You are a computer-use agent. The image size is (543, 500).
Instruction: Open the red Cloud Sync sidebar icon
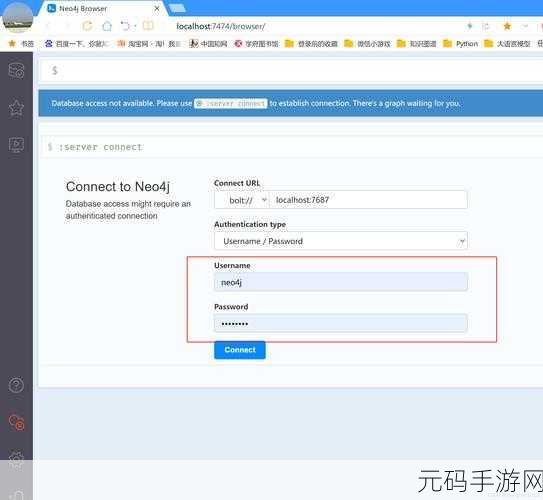click(16, 422)
